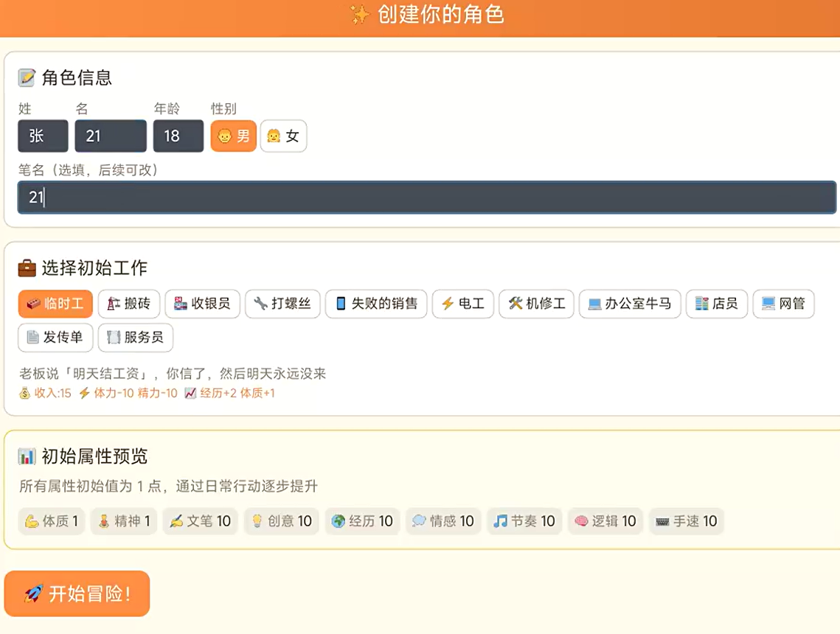This screenshot has height=634, width=840.
Task: Select the 收银员 job option
Action: coord(202,304)
